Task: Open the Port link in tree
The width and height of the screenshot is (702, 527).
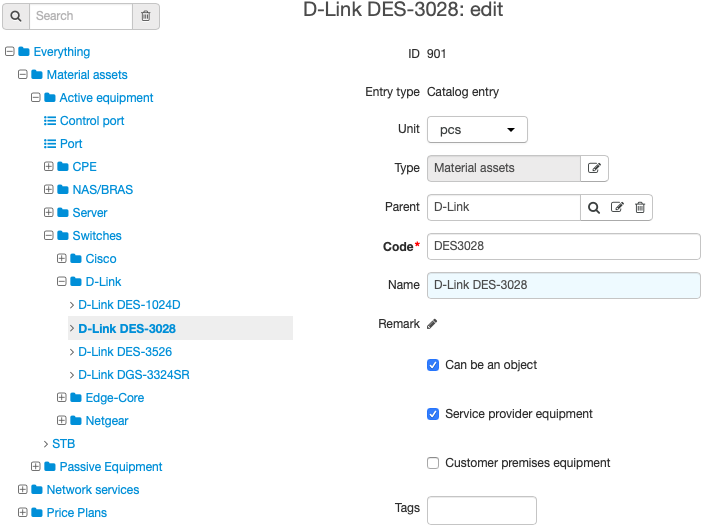Action: (71, 144)
